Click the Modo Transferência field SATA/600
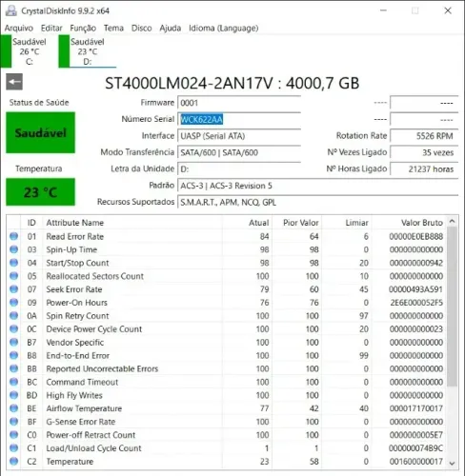Screen dimensions: 465x476 tap(239, 152)
